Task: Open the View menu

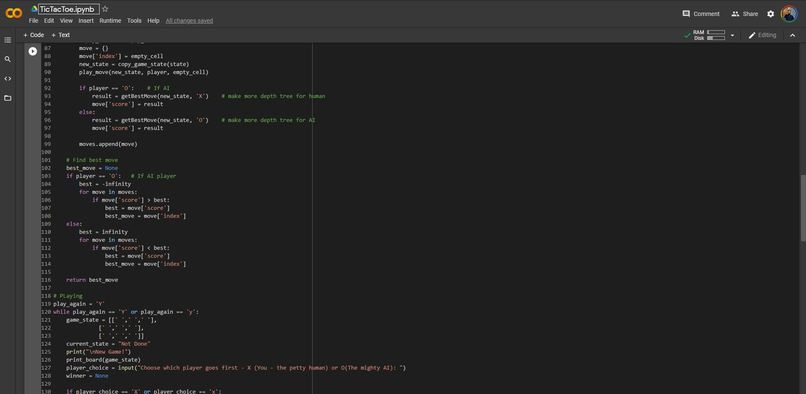Action: coord(66,21)
